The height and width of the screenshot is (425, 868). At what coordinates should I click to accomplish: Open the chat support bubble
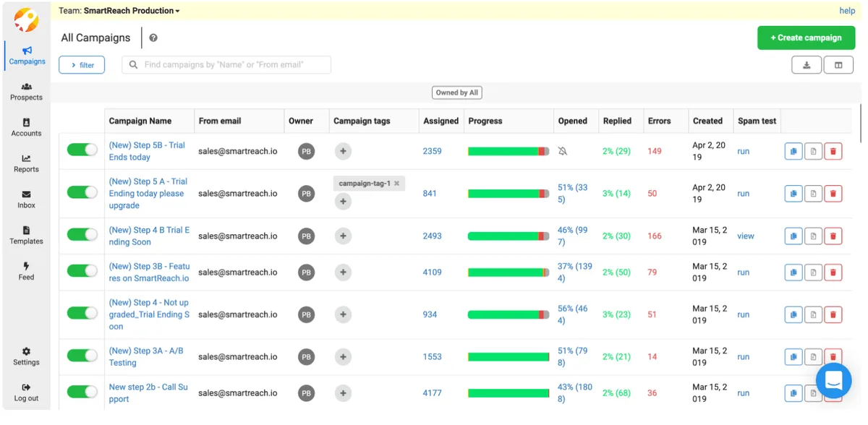point(833,380)
